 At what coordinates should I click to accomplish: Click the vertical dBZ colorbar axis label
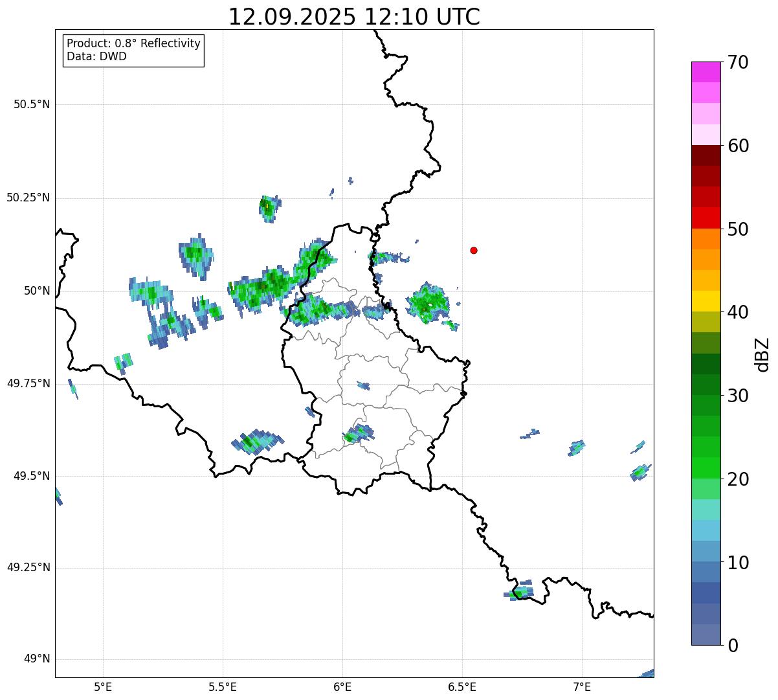(762, 354)
